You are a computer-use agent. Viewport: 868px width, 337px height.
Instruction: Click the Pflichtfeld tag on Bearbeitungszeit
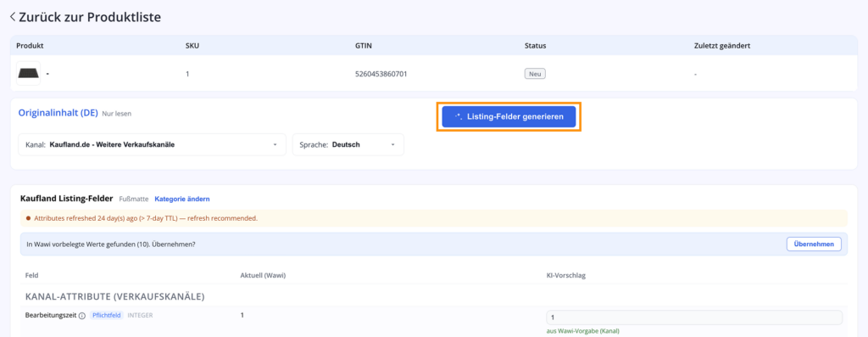click(x=106, y=316)
